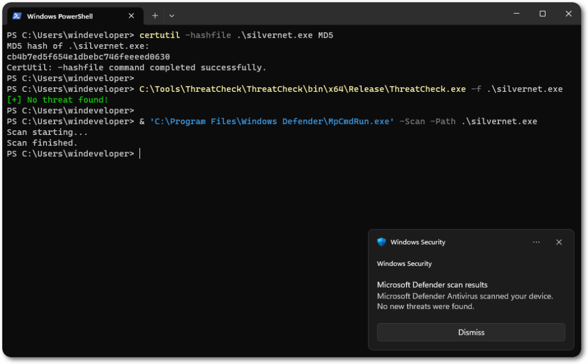
Task: Click the PowerShell icon in the tab
Action: [17, 16]
